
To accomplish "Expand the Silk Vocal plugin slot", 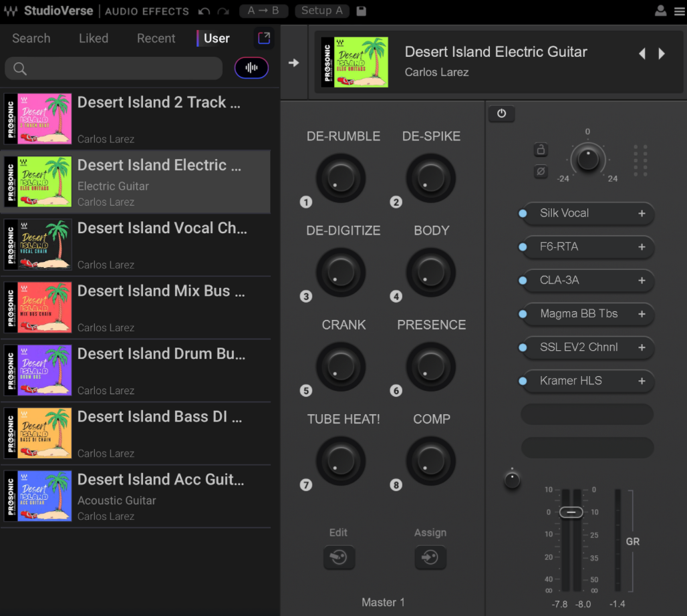I will (642, 213).
